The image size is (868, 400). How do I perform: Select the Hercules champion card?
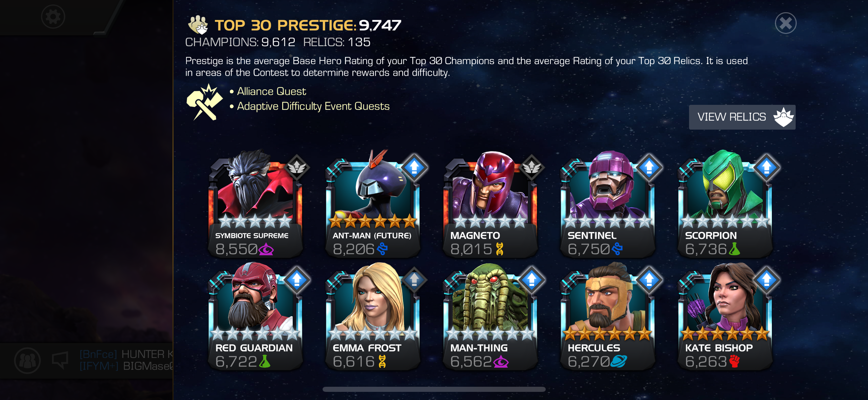point(608,316)
